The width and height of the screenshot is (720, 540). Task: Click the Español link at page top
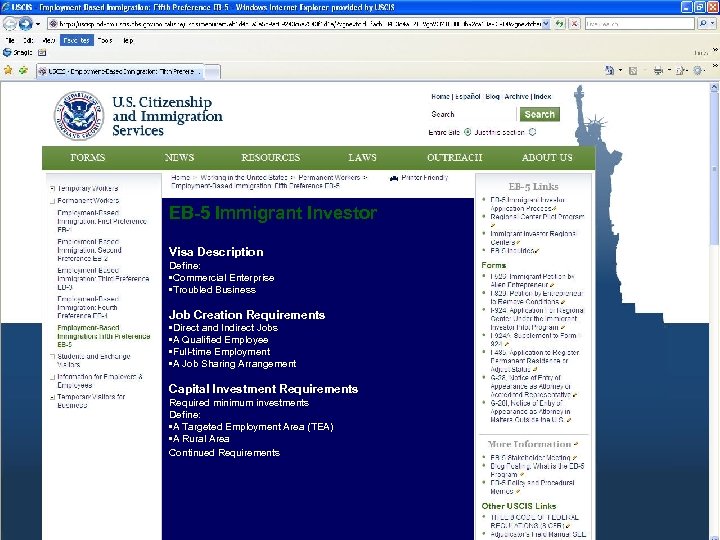[x=467, y=96]
